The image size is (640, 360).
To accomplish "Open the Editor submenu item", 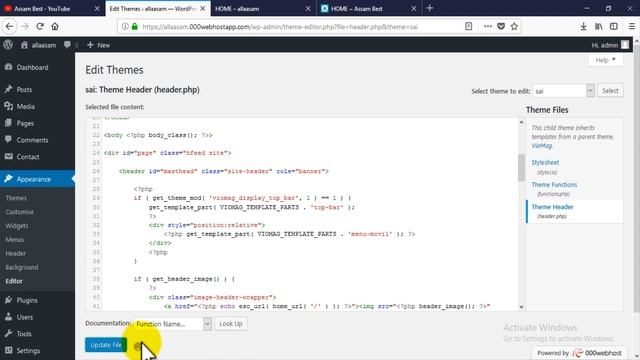I will click(x=14, y=281).
